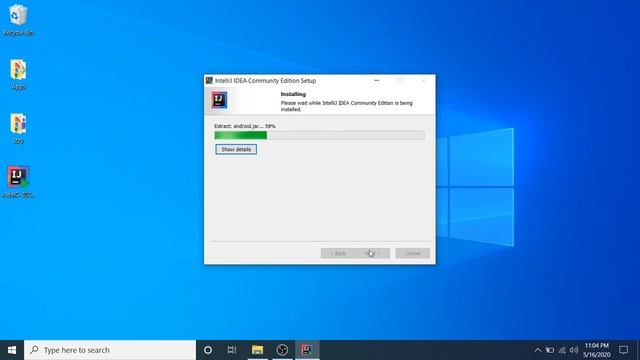
Task: Cancel the IntelliJ IDEA installation
Action: click(412, 253)
